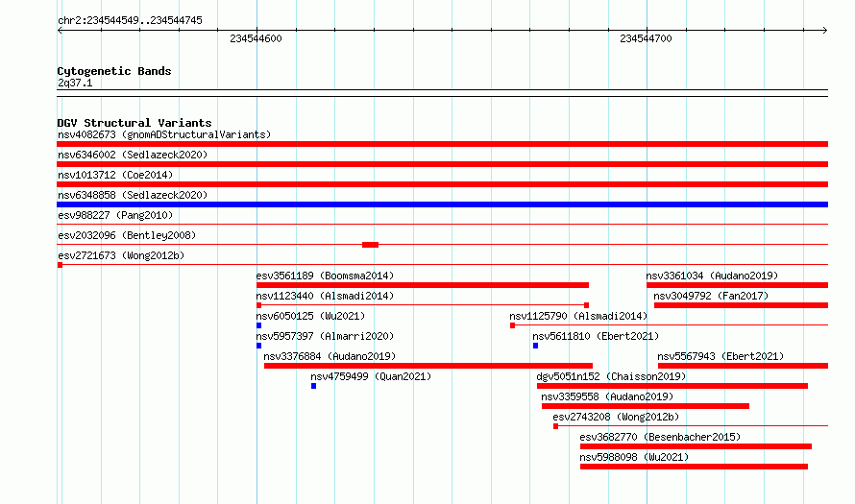
Task: Click the 2q37.1 band label
Action: click(x=75, y=83)
